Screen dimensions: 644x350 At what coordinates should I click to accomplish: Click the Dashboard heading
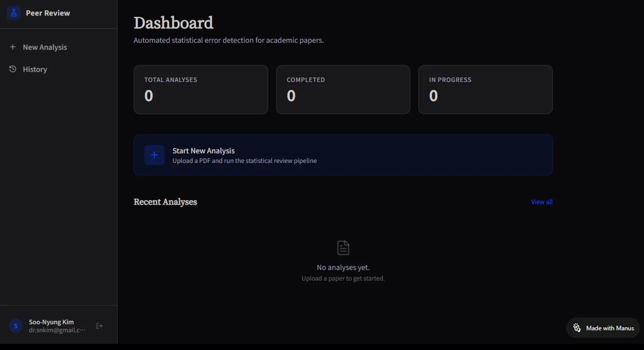pyautogui.click(x=173, y=23)
